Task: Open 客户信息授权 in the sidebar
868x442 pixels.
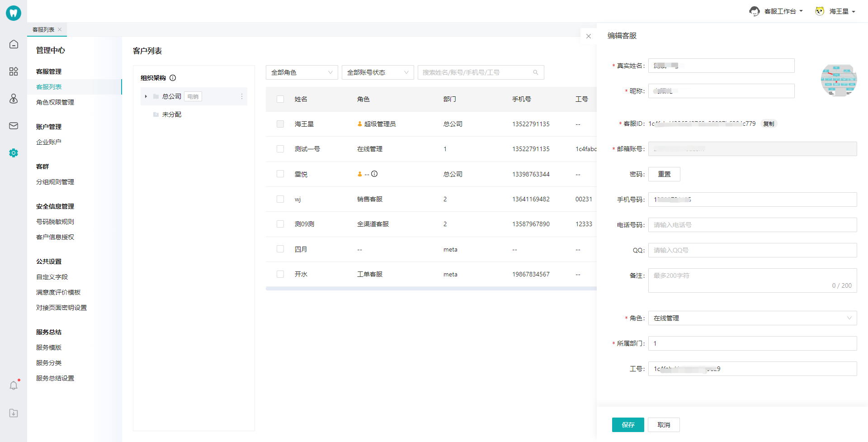Action: point(55,237)
